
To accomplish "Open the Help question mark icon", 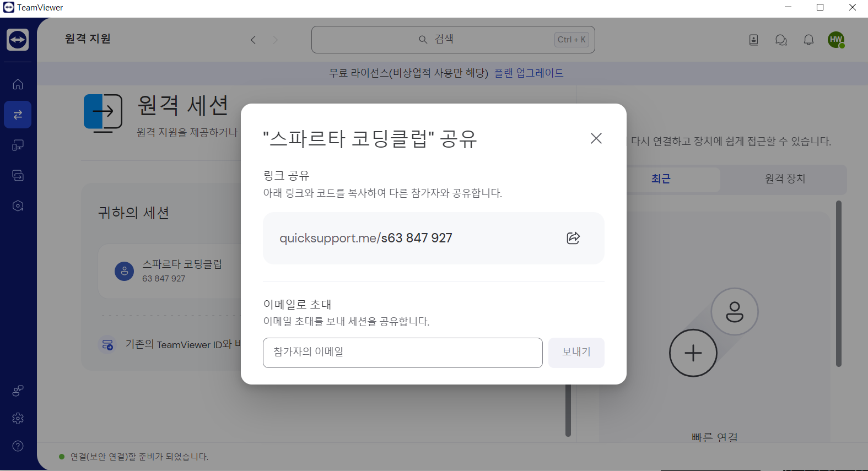I will [x=18, y=446].
